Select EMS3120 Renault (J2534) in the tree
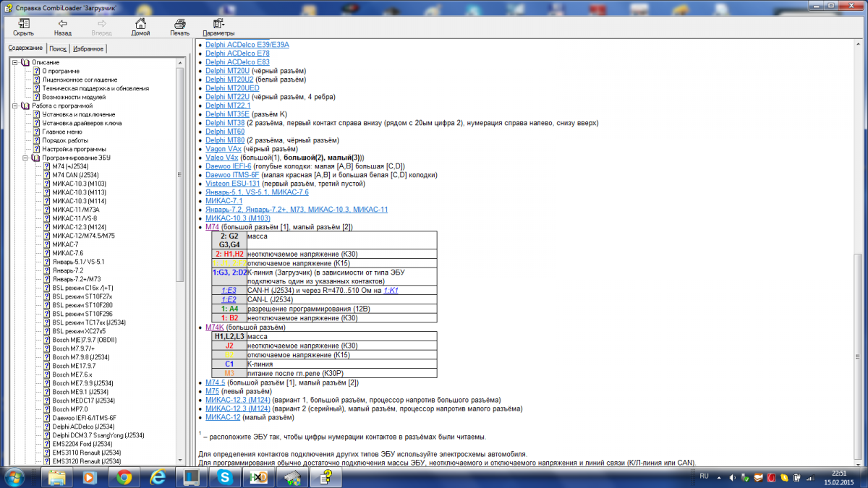Screen dimensions: 868x488 pyautogui.click(x=86, y=461)
